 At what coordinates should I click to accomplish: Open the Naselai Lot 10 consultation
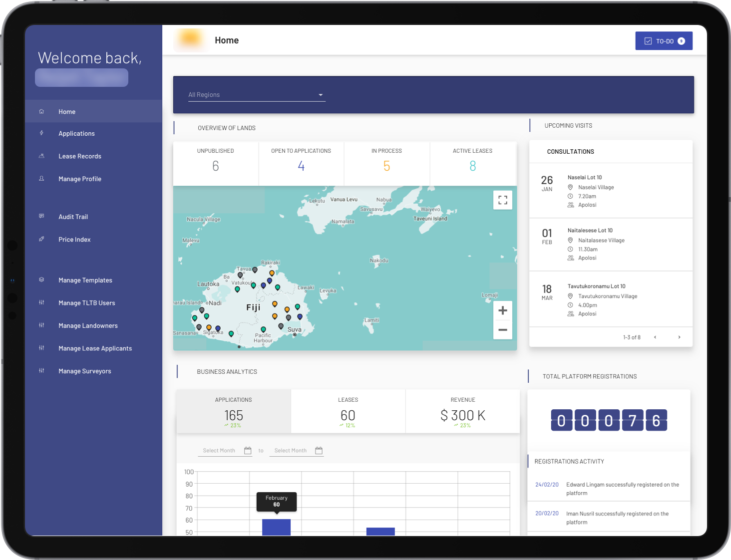[x=611, y=191]
